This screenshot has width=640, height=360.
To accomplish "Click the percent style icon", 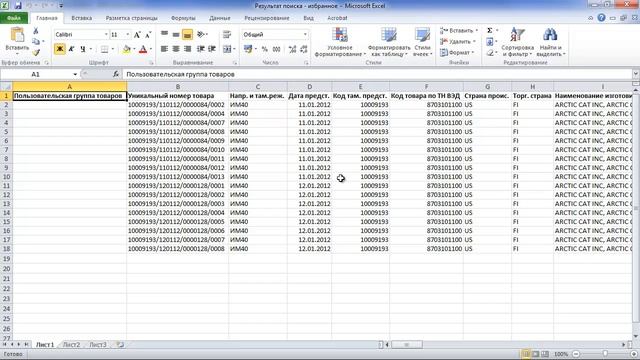I will (264, 49).
